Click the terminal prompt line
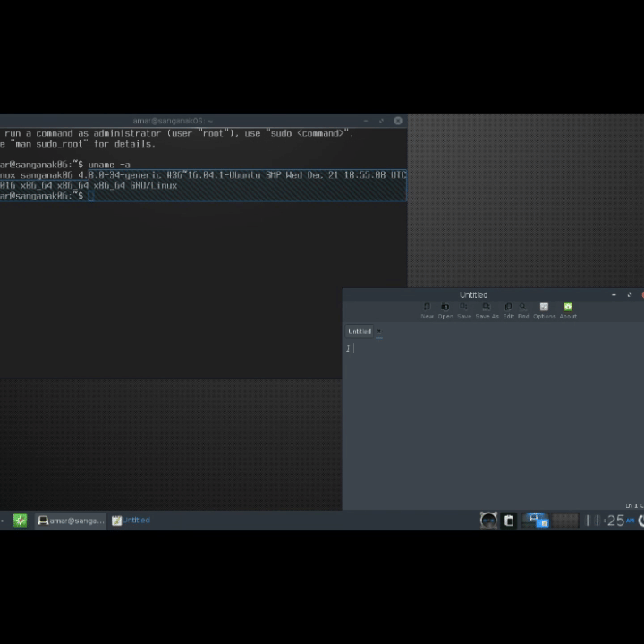 pyautogui.click(x=224, y=196)
